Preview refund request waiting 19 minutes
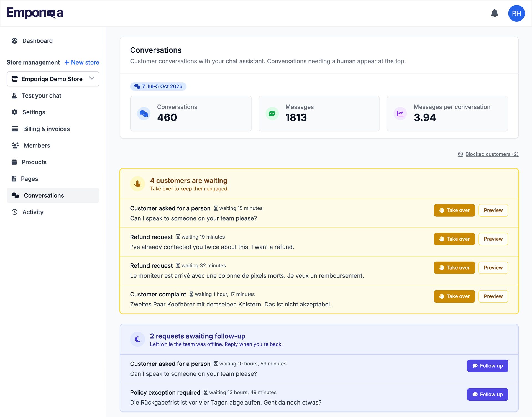The image size is (532, 417). 493,239
